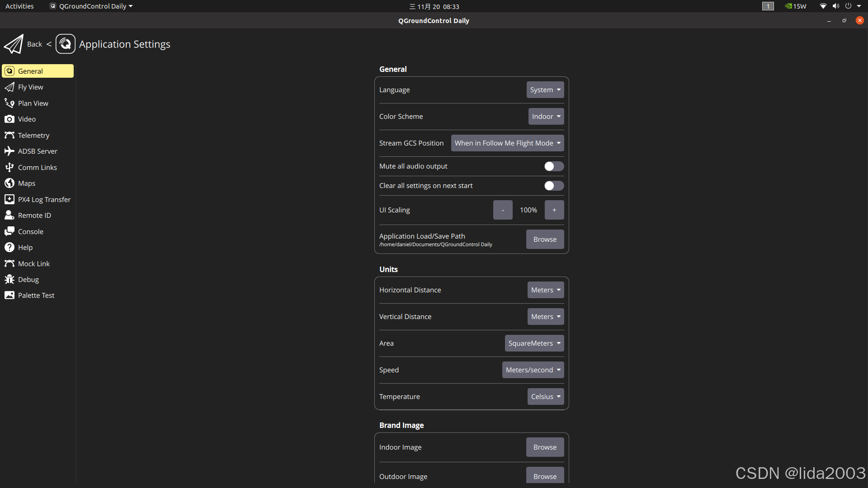Click the Telemetry drone icon
This screenshot has width=868, height=488.
point(9,135)
